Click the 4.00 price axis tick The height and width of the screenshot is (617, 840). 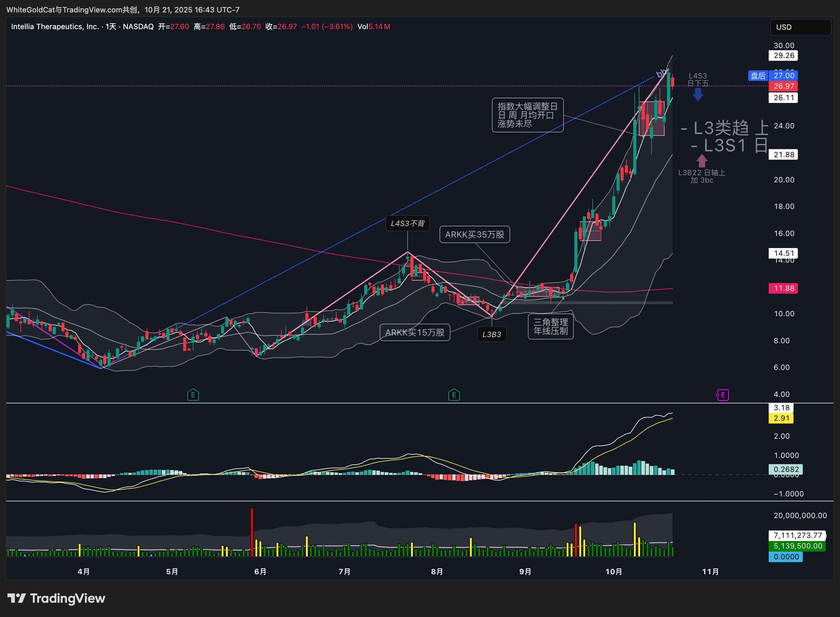click(781, 394)
